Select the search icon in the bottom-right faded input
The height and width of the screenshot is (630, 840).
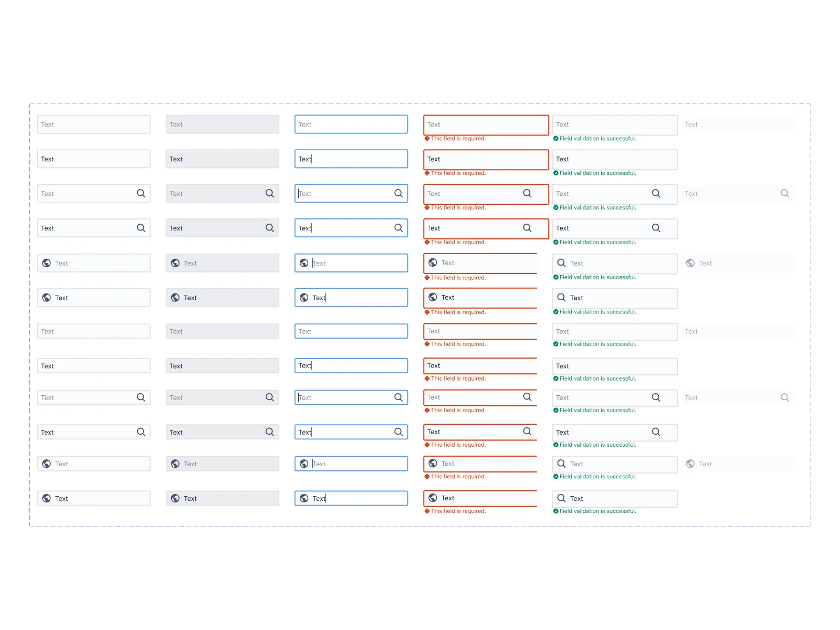pos(785,397)
